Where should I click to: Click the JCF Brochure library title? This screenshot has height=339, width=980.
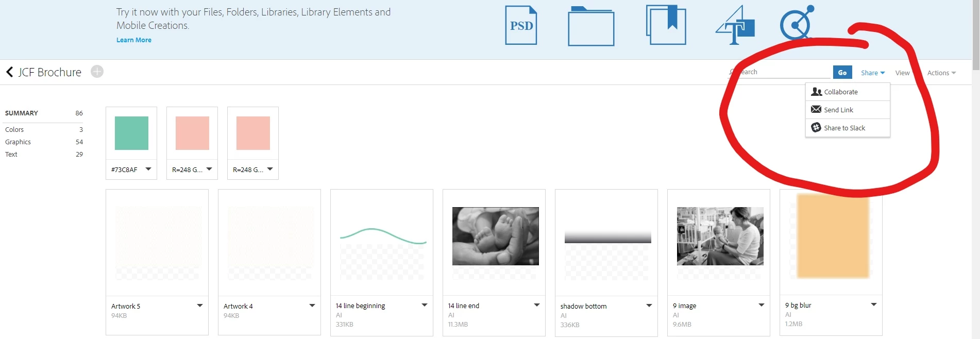50,72
